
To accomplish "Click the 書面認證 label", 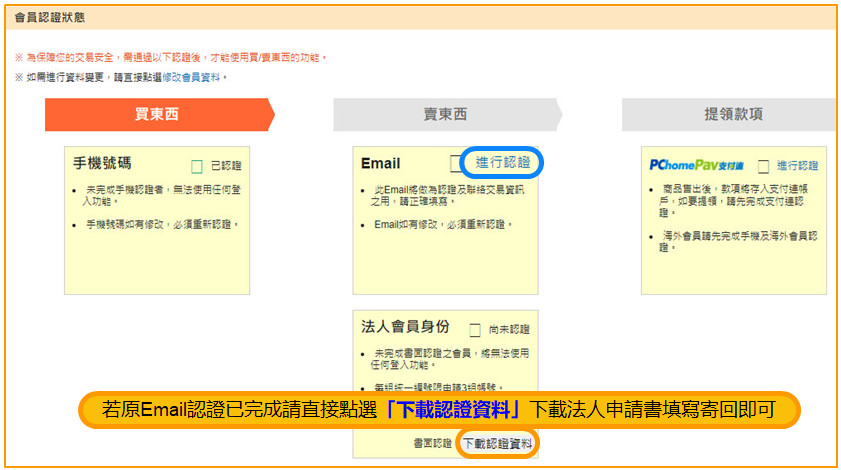I will pyautogui.click(x=432, y=442).
